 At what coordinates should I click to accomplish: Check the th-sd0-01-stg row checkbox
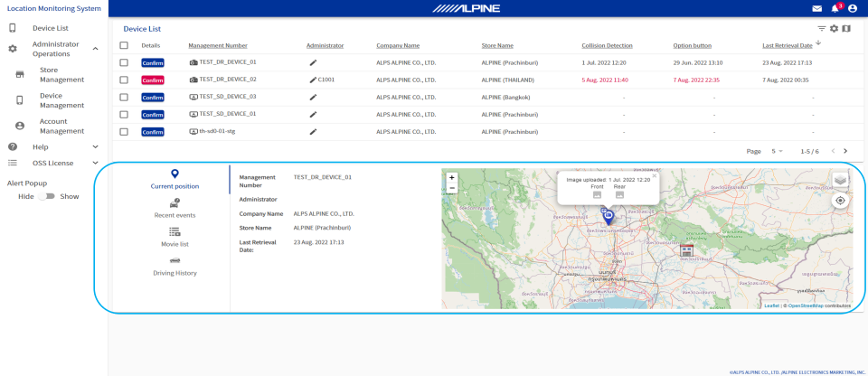point(124,132)
